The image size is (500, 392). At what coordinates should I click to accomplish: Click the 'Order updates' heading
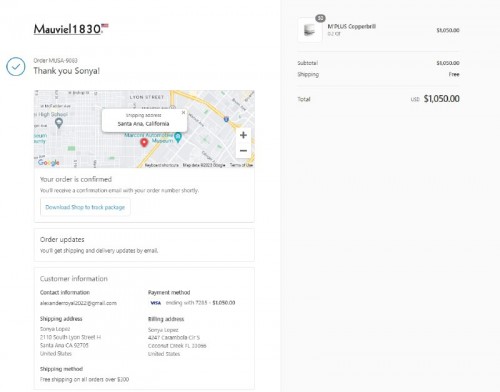(x=62, y=239)
